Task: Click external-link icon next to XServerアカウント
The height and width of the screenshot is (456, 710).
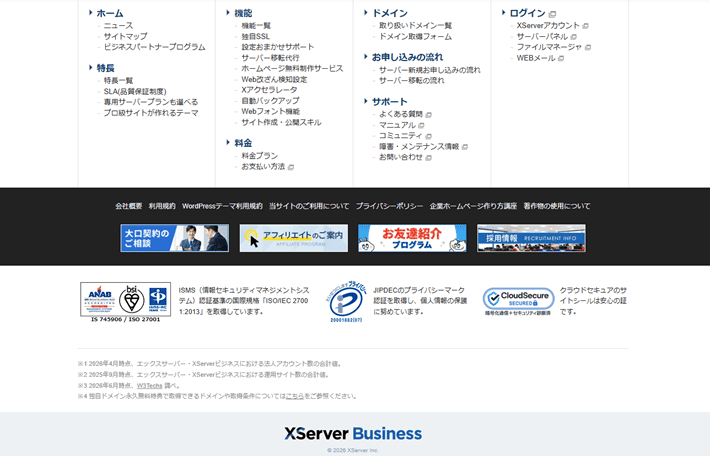Action: point(585,26)
